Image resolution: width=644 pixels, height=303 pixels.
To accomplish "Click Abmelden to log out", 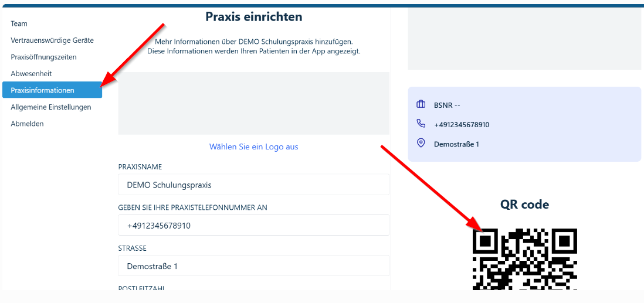I will point(27,124).
